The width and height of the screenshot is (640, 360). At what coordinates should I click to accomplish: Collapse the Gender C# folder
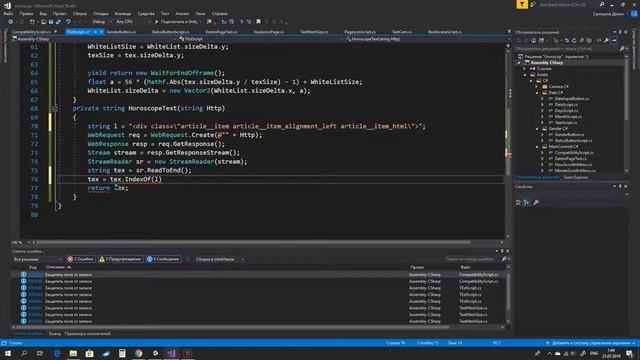[x=537, y=129]
